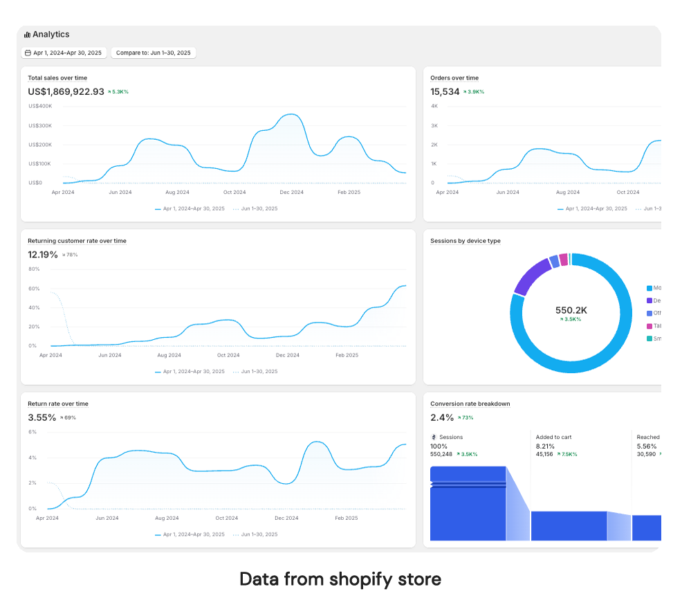Screen dimensions: 700x605
Task: Click the dotted line marker in Return rate legend
Action: pos(236,535)
